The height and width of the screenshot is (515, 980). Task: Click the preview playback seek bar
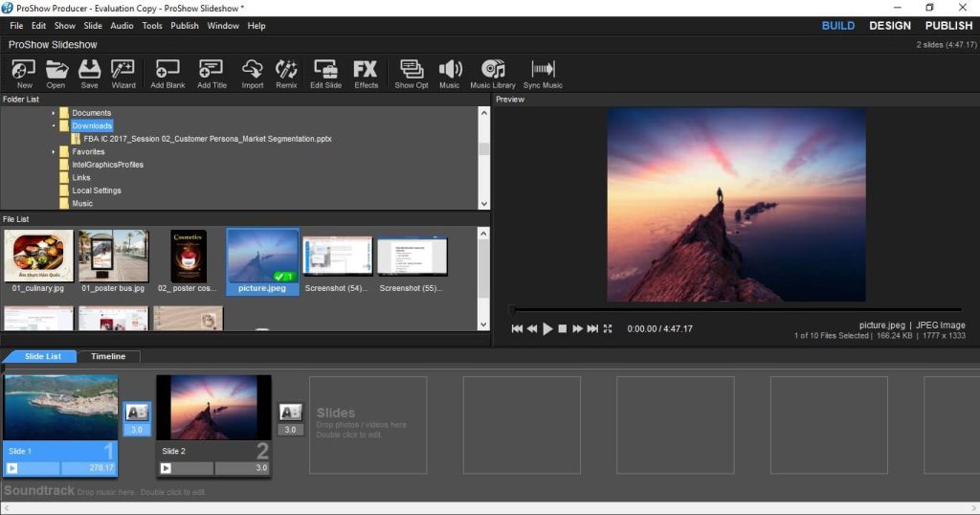(x=737, y=309)
